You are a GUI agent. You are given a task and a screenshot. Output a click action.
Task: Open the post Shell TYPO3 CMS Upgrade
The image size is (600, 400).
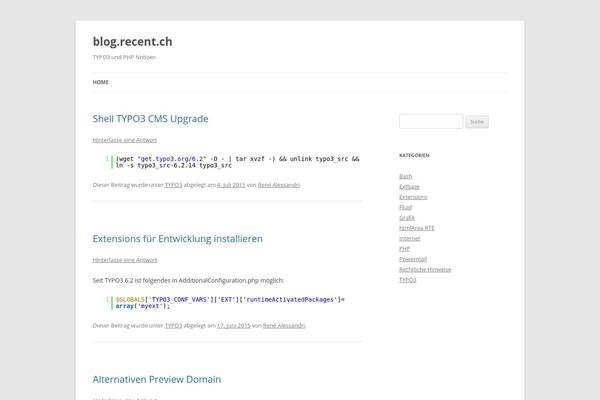click(150, 119)
